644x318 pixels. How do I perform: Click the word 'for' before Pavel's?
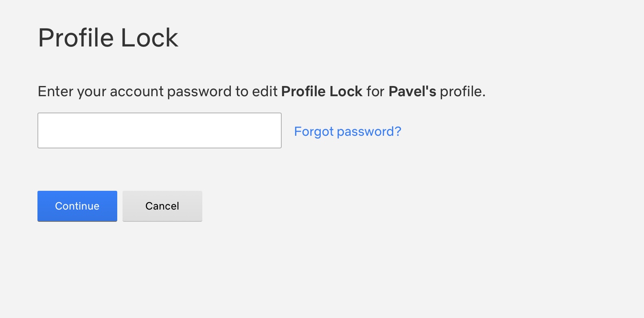[375, 91]
